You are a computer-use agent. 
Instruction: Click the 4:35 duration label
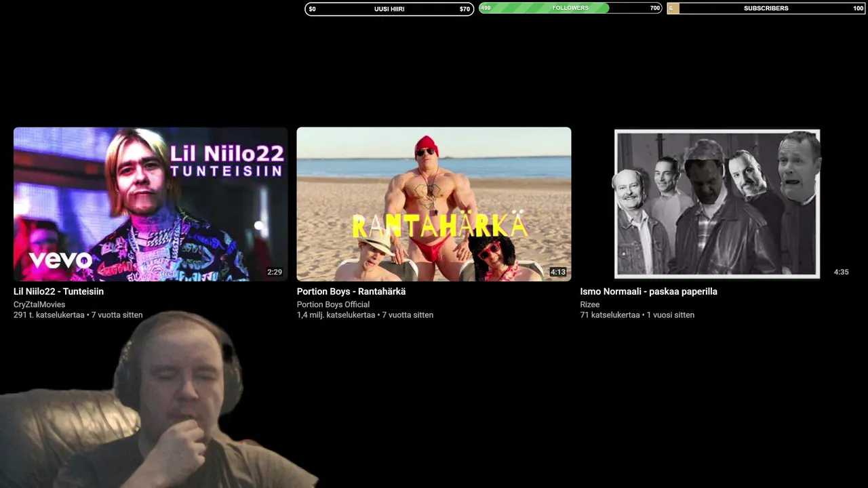[x=841, y=272]
